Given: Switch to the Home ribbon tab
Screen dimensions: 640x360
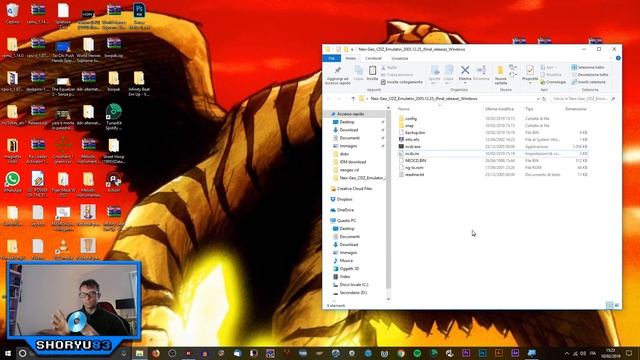Looking at the screenshot, I should 351,58.
